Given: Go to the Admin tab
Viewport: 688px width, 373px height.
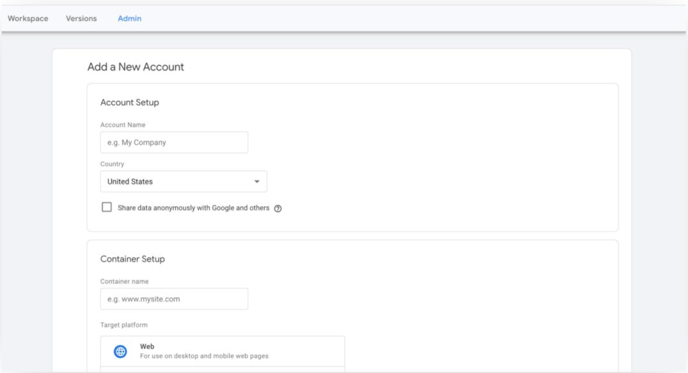Looking at the screenshot, I should pos(129,18).
